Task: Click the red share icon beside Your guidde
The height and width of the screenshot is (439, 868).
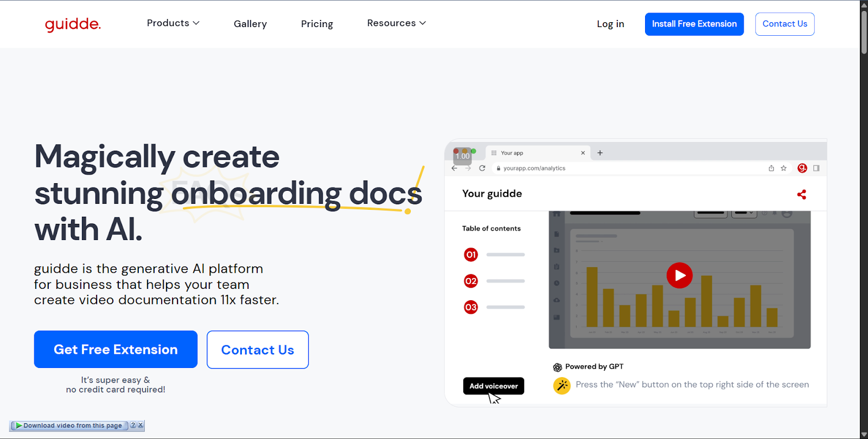Action: pyautogui.click(x=801, y=194)
